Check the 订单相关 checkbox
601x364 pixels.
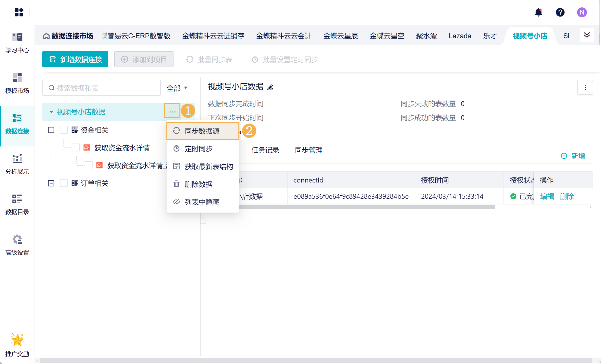tap(64, 183)
